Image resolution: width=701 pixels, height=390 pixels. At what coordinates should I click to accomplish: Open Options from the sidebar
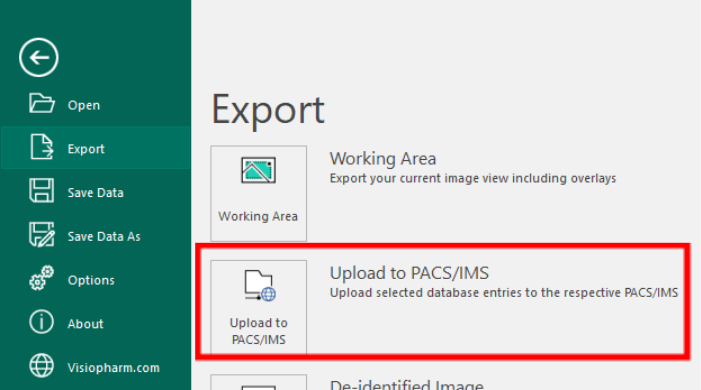click(x=96, y=279)
